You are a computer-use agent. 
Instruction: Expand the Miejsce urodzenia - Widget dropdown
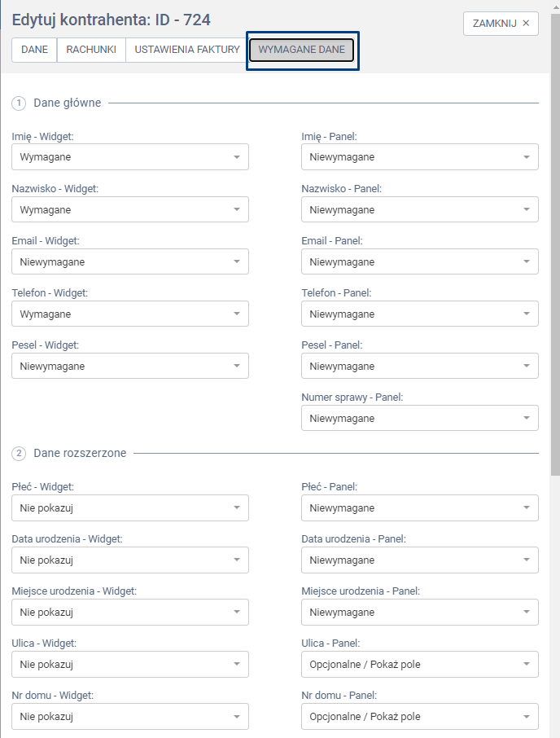click(130, 613)
